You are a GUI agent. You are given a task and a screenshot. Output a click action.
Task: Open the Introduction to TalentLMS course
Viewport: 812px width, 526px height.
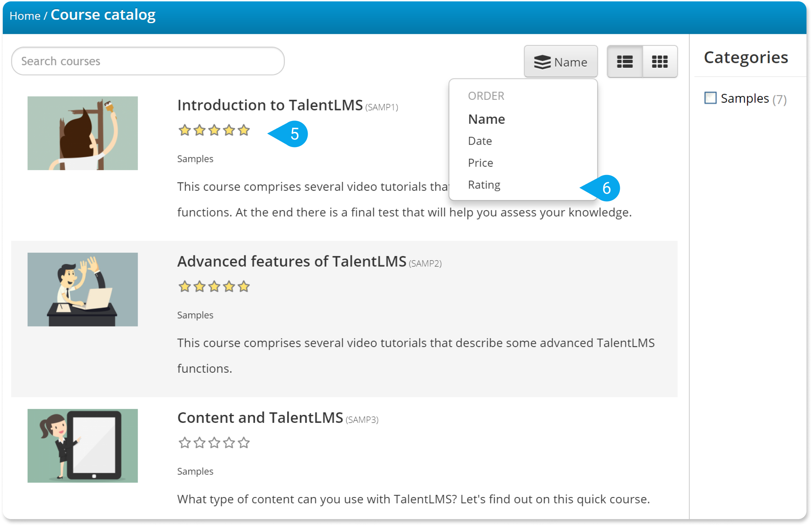[x=270, y=105]
